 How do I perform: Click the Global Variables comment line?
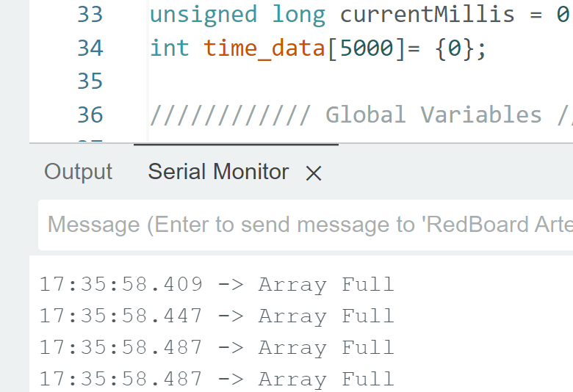(361, 115)
